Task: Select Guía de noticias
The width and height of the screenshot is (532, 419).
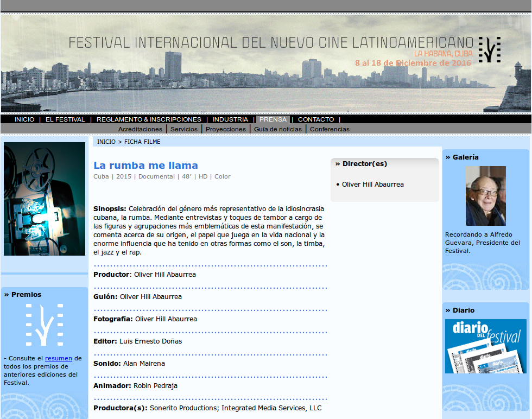Action: 277,129
